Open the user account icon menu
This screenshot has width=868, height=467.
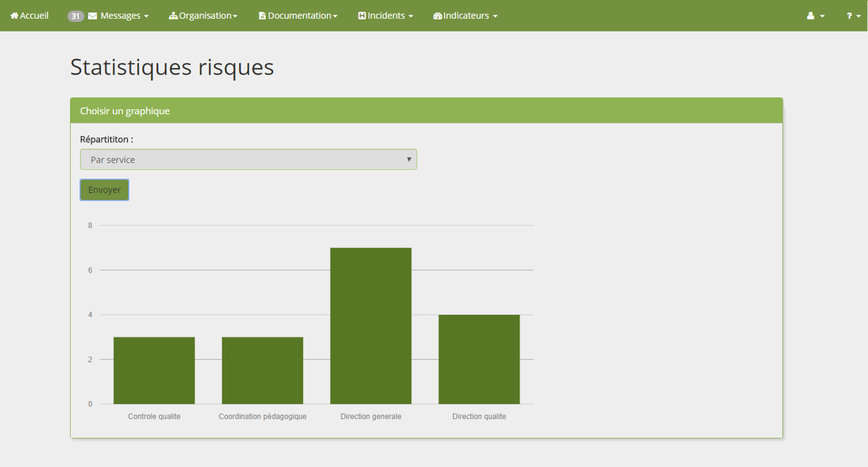click(815, 15)
